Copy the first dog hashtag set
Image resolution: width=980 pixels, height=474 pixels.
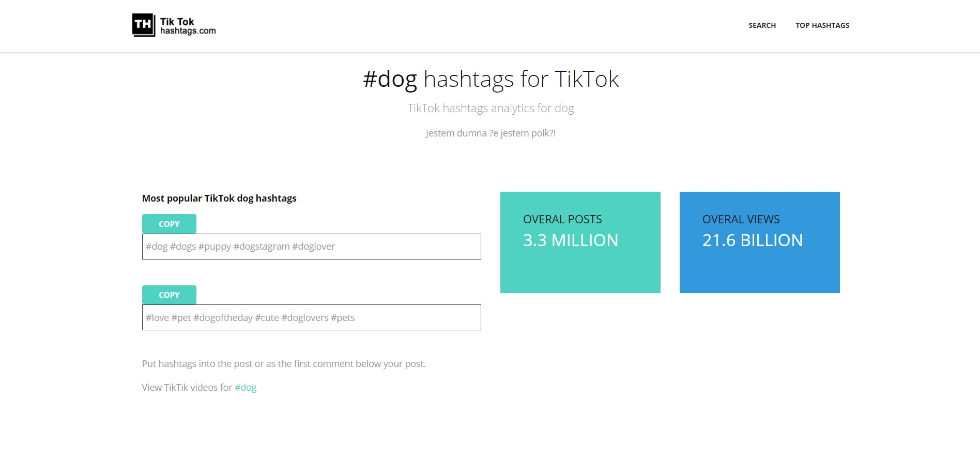(x=169, y=224)
